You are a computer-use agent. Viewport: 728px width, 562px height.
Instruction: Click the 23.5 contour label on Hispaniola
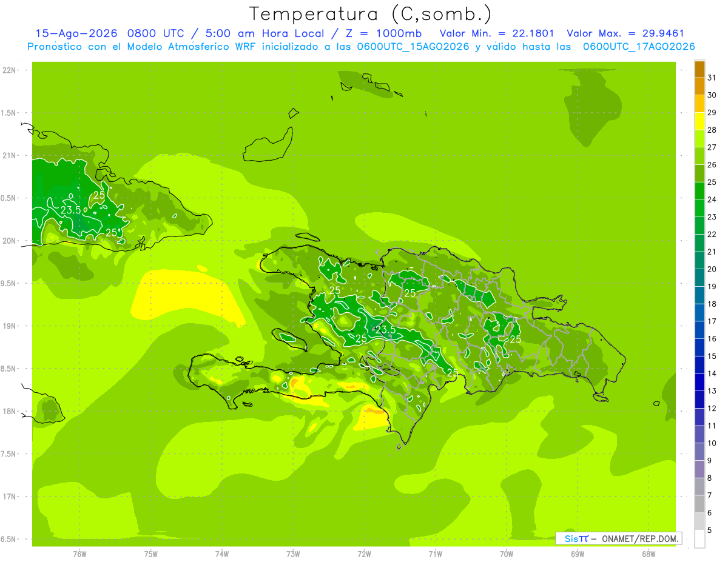(385, 330)
